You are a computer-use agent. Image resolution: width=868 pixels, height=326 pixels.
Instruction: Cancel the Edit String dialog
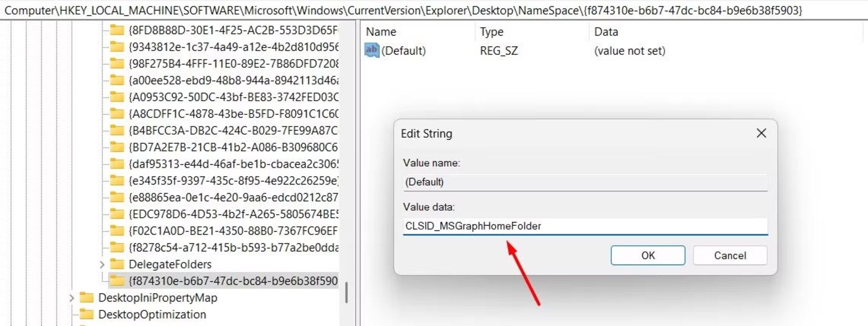(730, 256)
